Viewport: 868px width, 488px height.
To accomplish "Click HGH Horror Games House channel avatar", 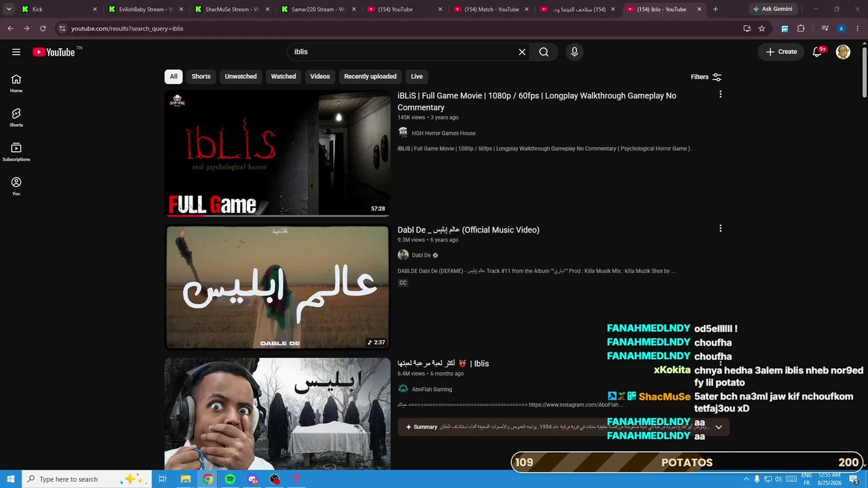I will coord(403,133).
